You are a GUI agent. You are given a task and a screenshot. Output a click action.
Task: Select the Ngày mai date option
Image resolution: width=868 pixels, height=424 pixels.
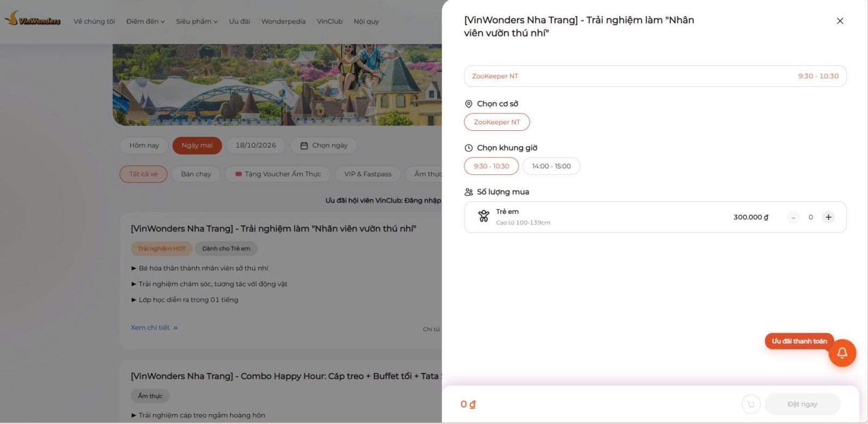[197, 145]
